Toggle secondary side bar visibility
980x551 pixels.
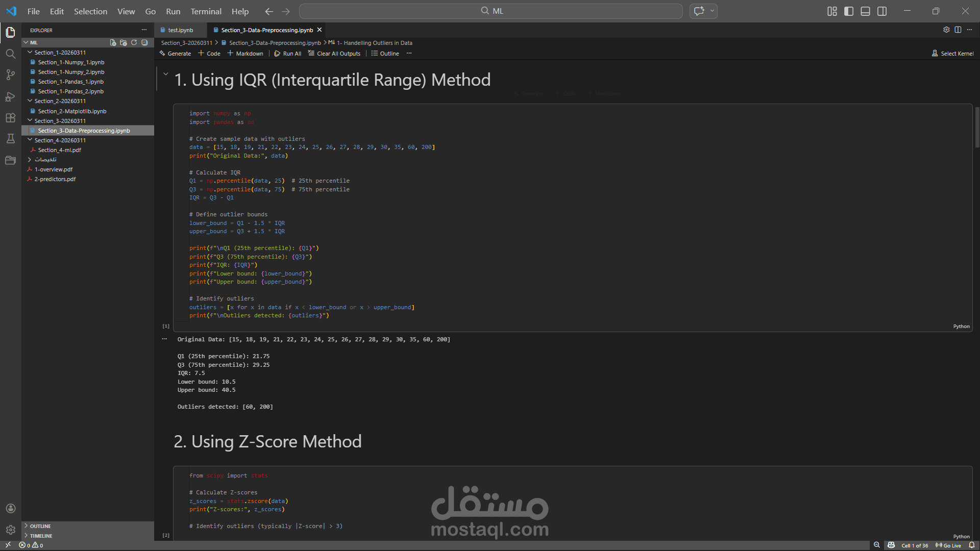[882, 11]
